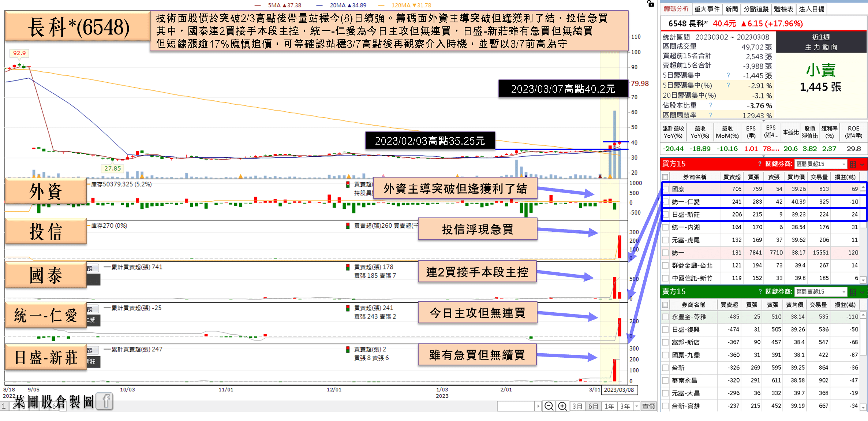
Task: Zoom out the chart with the minus magnifier
Action: [549, 406]
